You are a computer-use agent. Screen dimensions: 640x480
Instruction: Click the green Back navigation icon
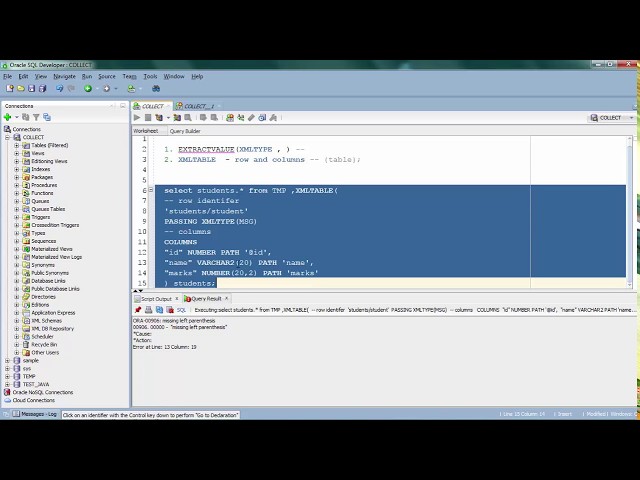coord(88,88)
